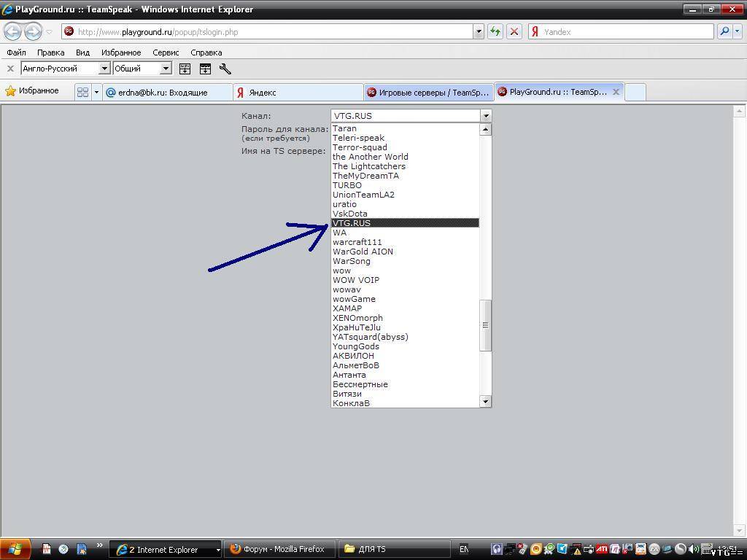The width and height of the screenshot is (747, 560).
Task: Open the Избранное item in the menu bar
Action: point(121,52)
